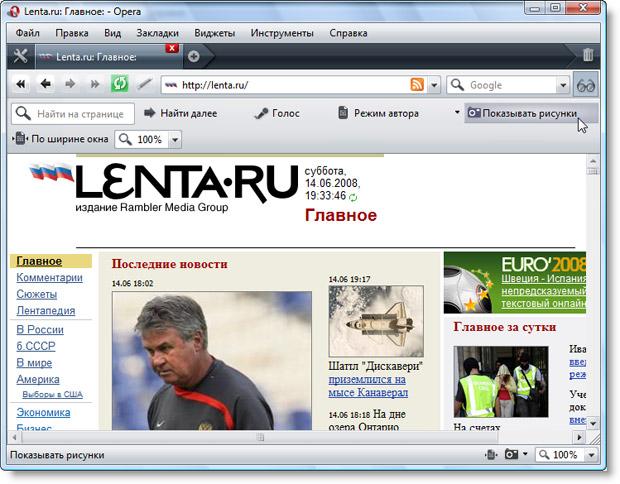The image size is (620, 484).
Task: Open the Вид menu
Action: click(113, 33)
